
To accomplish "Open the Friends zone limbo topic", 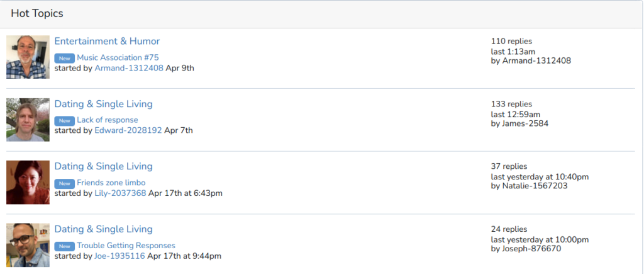I will 111,183.
